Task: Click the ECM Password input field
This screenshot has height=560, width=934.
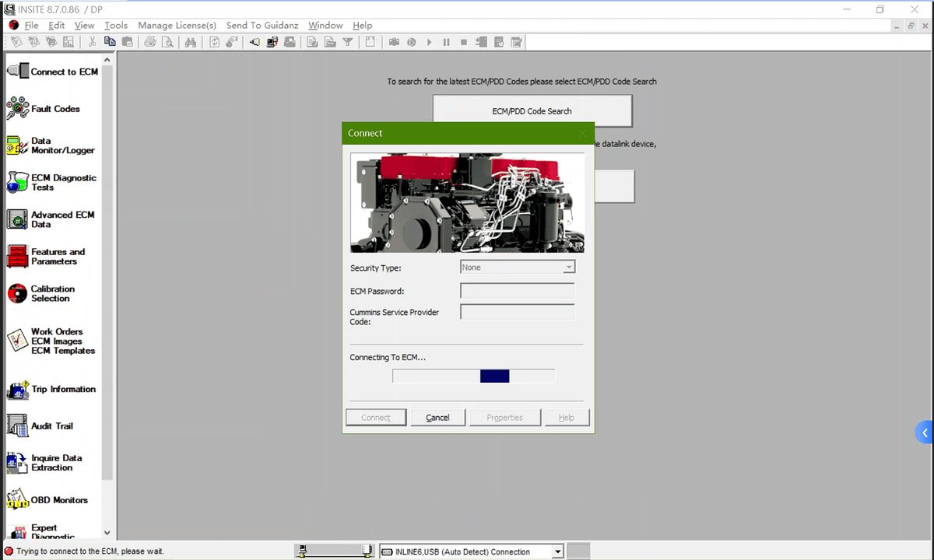Action: 518,291
